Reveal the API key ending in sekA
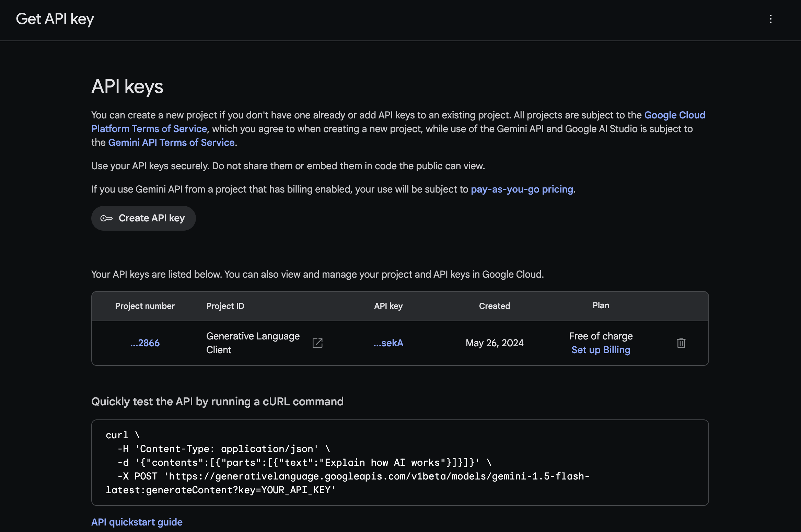 click(388, 343)
